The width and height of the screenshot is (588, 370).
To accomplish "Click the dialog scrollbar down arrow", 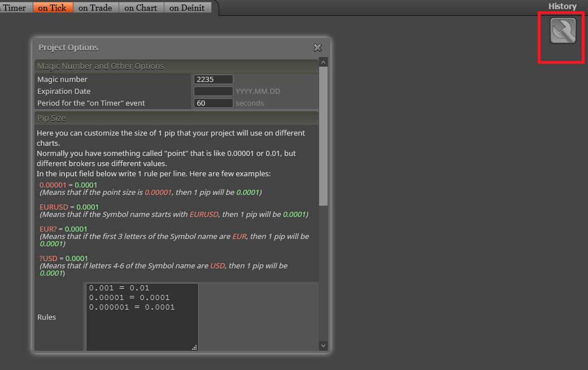I will [323, 346].
